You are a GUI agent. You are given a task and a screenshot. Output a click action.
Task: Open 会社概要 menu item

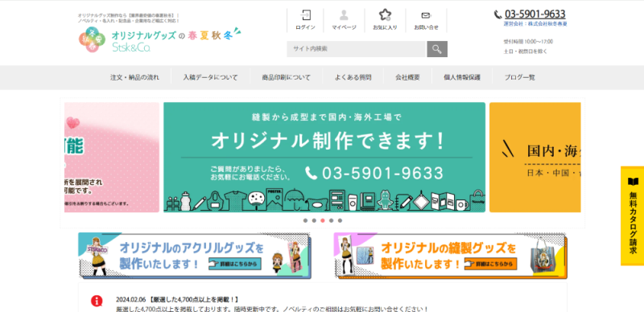tap(407, 77)
